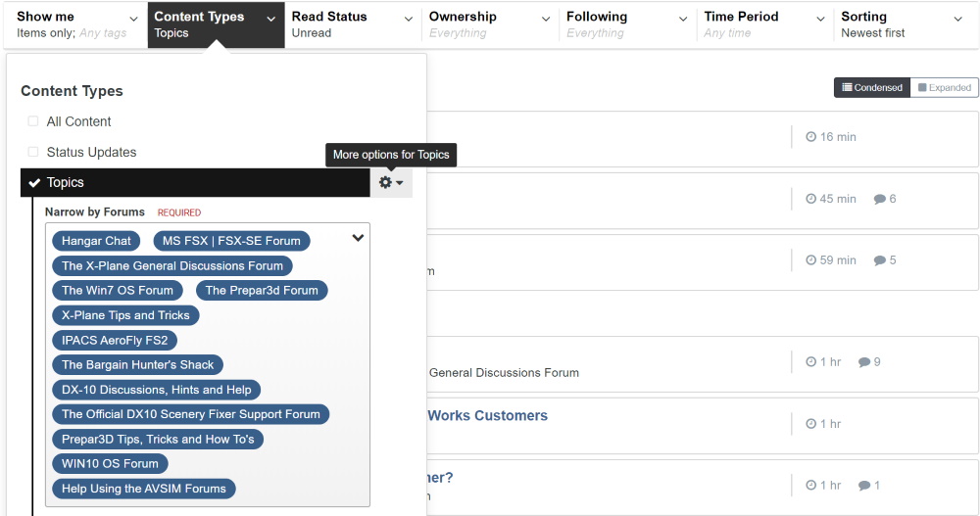The width and height of the screenshot is (980, 516).
Task: Open the gear options for Topics
Action: click(x=391, y=182)
